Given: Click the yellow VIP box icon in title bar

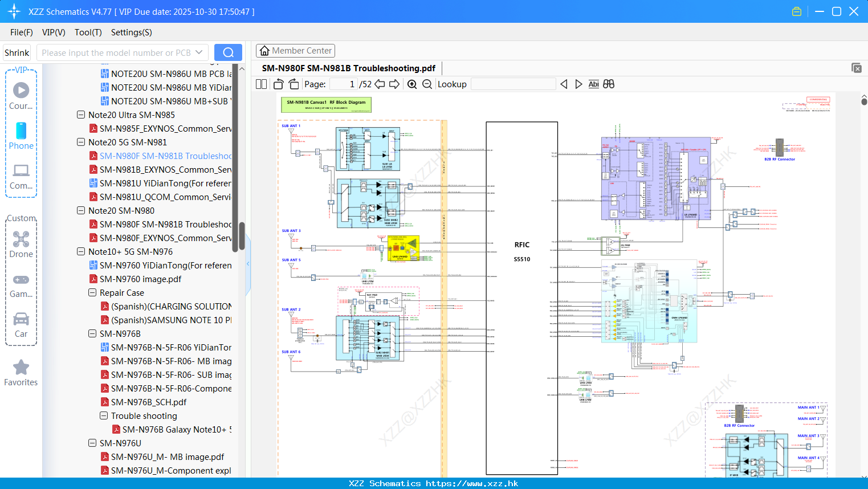Looking at the screenshot, I should [797, 11].
